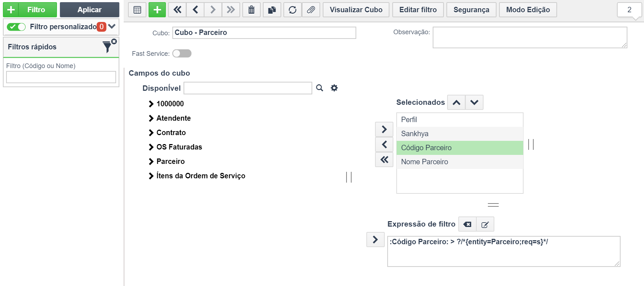Viewport: 644px width, 286px height.
Task: Click the record counter badge 2
Action: click(x=629, y=10)
